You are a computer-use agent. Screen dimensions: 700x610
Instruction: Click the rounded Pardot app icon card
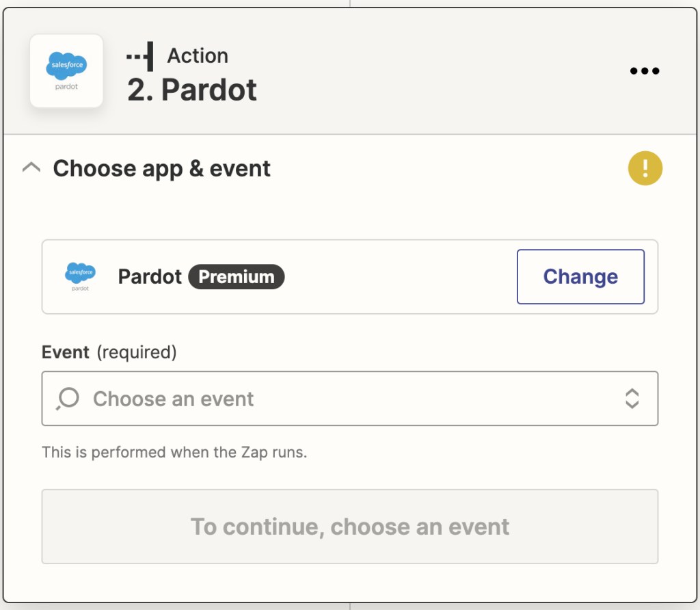coord(66,70)
